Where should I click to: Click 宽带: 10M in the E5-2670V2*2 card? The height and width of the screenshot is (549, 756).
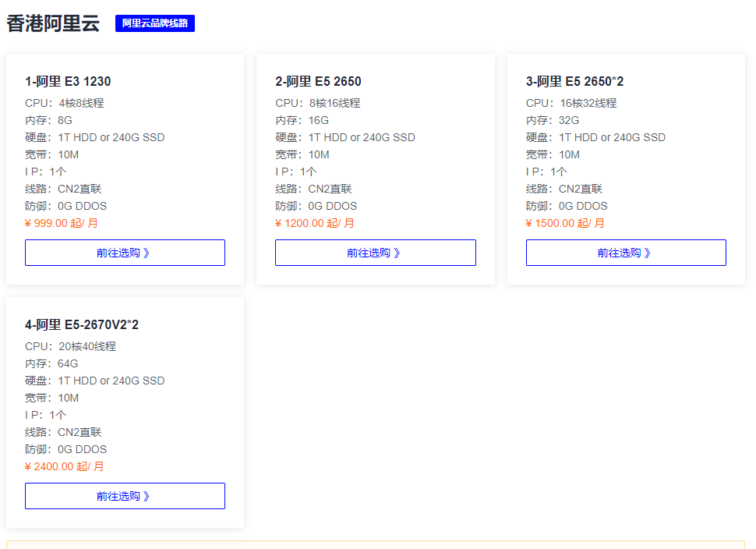52,398
